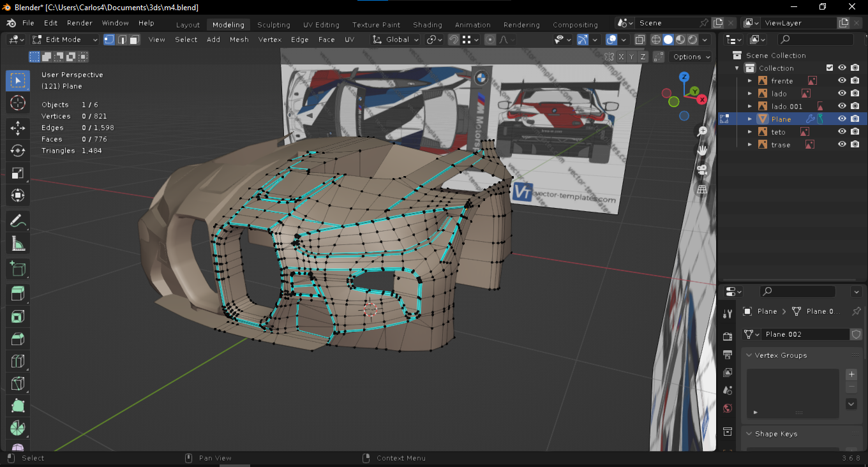Toggle visibility of teto object
The image size is (868, 467).
(842, 132)
